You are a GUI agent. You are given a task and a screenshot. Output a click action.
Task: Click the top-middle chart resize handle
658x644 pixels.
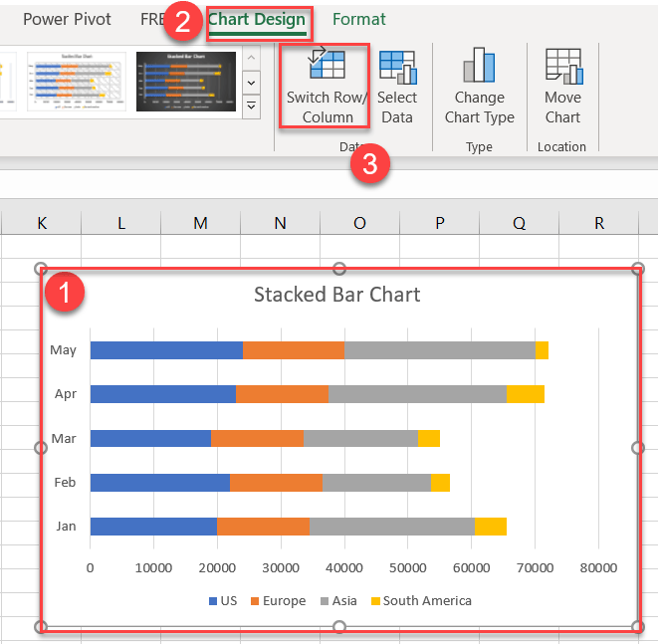click(x=339, y=269)
